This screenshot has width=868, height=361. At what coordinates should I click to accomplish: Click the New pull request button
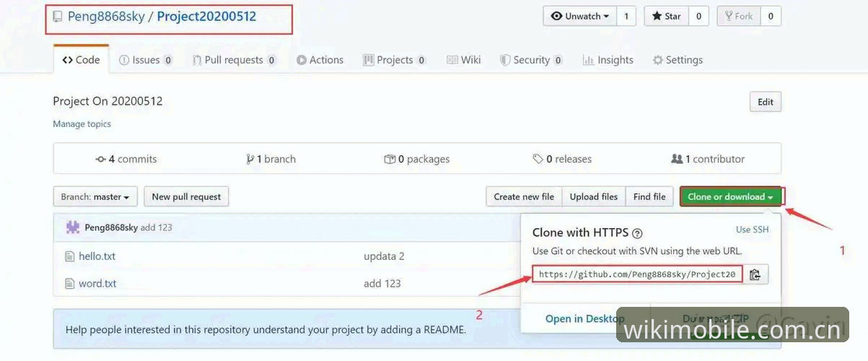click(186, 196)
